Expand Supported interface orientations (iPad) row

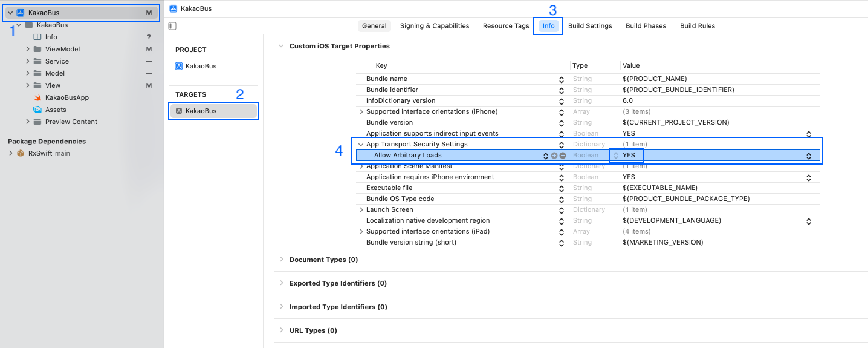[361, 232]
